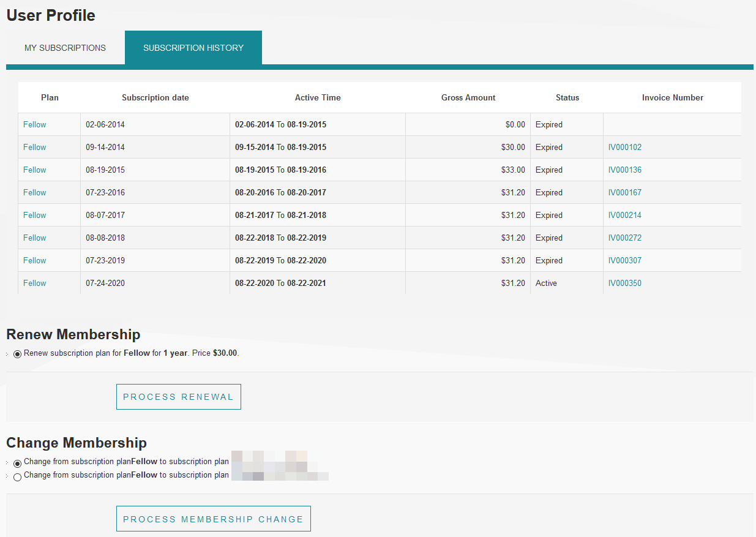
Task: Click active time 08-22-2018 To 08-22-2019
Action: [280, 238]
